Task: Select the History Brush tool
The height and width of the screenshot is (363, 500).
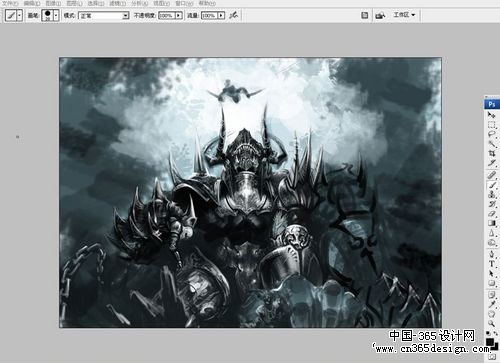Action: point(492,204)
